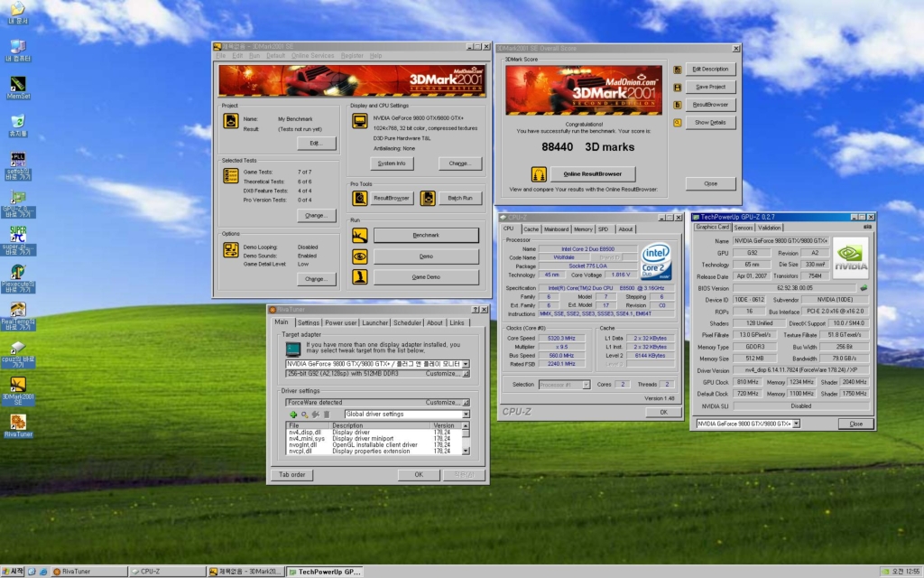Viewport: 924px width, 578px height.
Task: Click OK in the CPU-Z window
Action: pos(663,412)
